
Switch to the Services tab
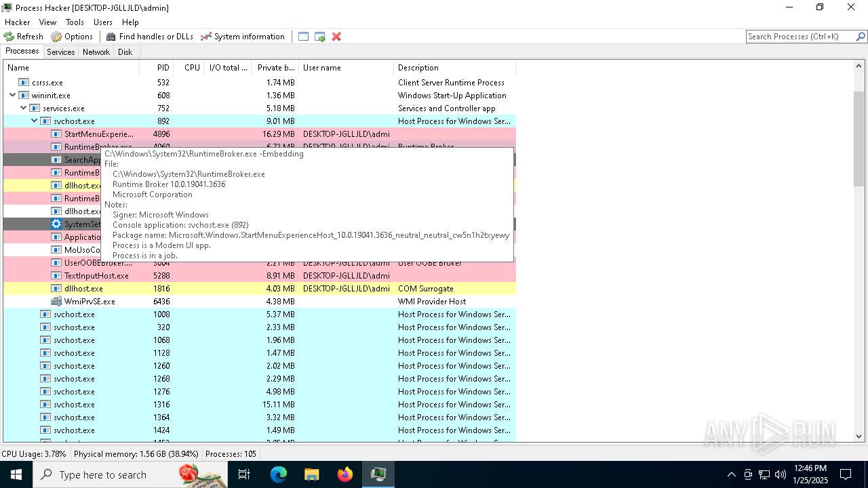pyautogui.click(x=60, y=52)
